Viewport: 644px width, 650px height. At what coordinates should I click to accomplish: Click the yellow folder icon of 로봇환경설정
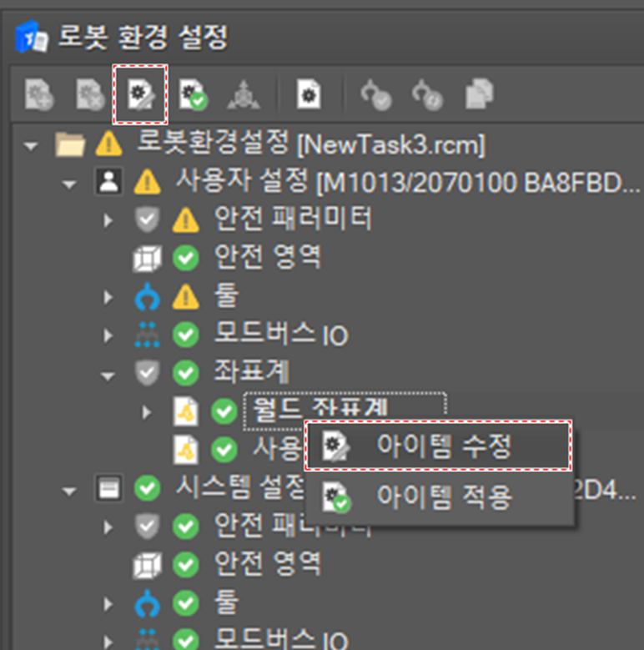(x=70, y=144)
